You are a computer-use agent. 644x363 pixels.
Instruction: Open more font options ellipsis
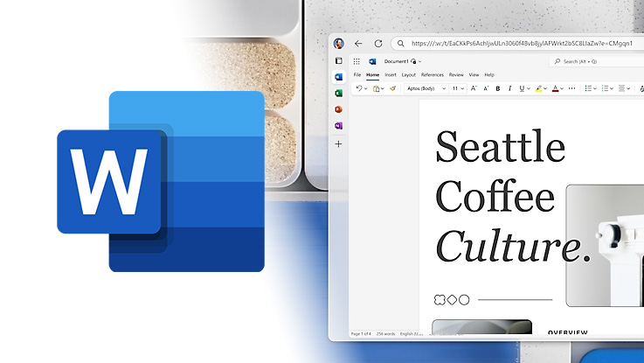pos(572,88)
